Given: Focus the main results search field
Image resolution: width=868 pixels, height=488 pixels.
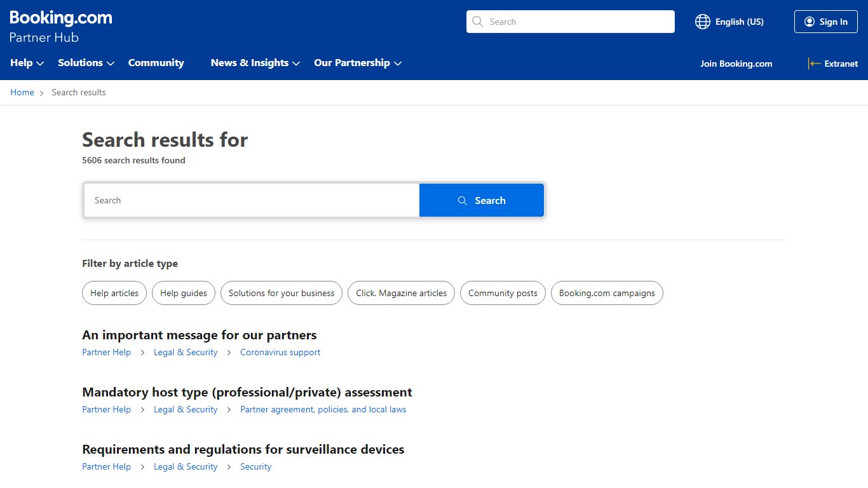Looking at the screenshot, I should 252,200.
